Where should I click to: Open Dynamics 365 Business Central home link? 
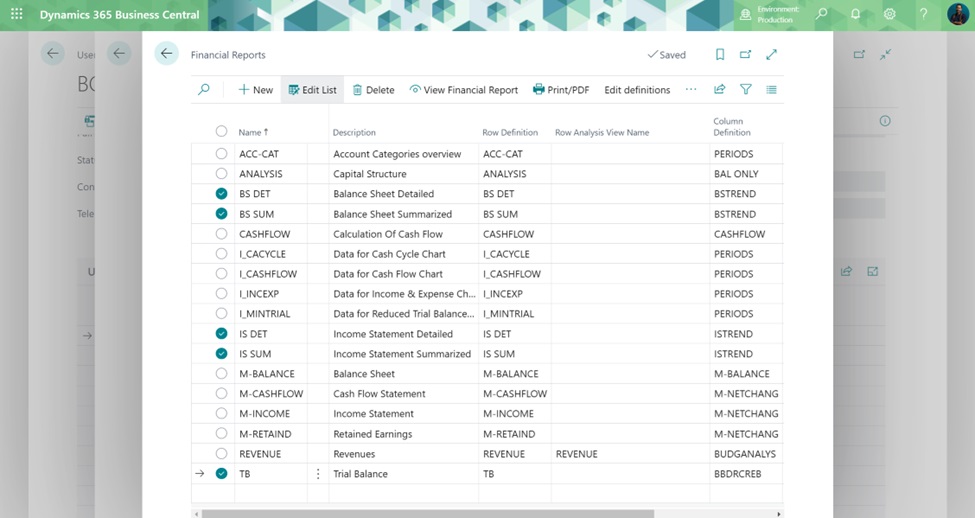click(x=119, y=14)
